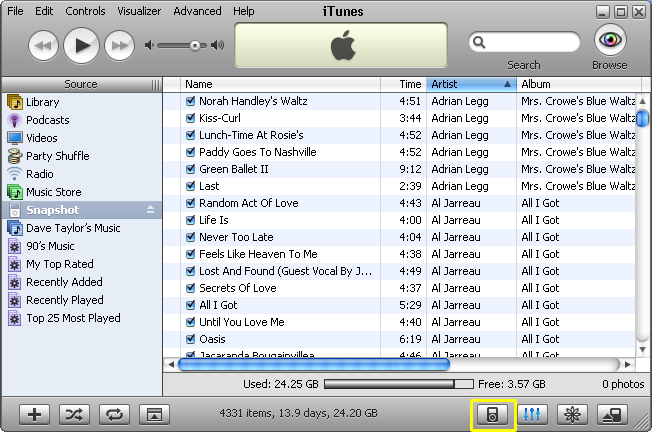Image resolution: width=652 pixels, height=432 pixels.
Task: Select the Recently Played playlist
Action: [82, 300]
